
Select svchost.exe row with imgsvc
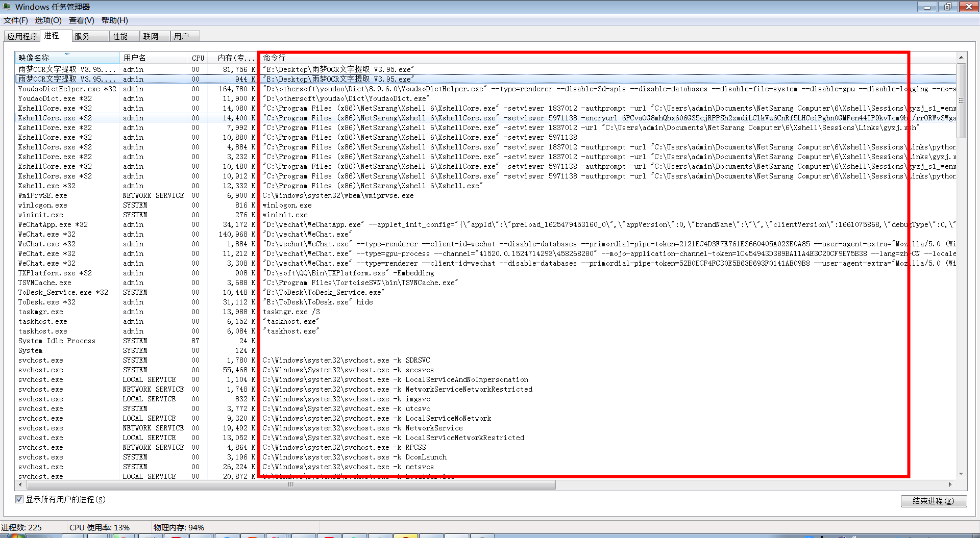[x=486, y=399]
